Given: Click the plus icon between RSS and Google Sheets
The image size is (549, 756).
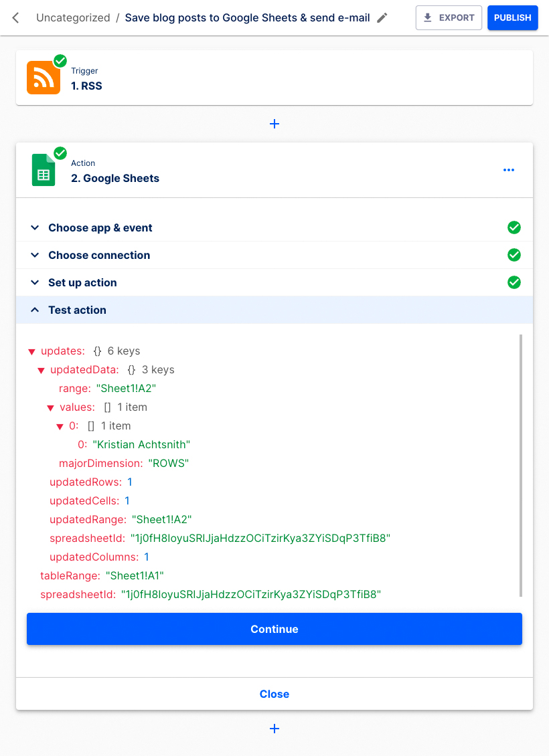Looking at the screenshot, I should (x=274, y=123).
